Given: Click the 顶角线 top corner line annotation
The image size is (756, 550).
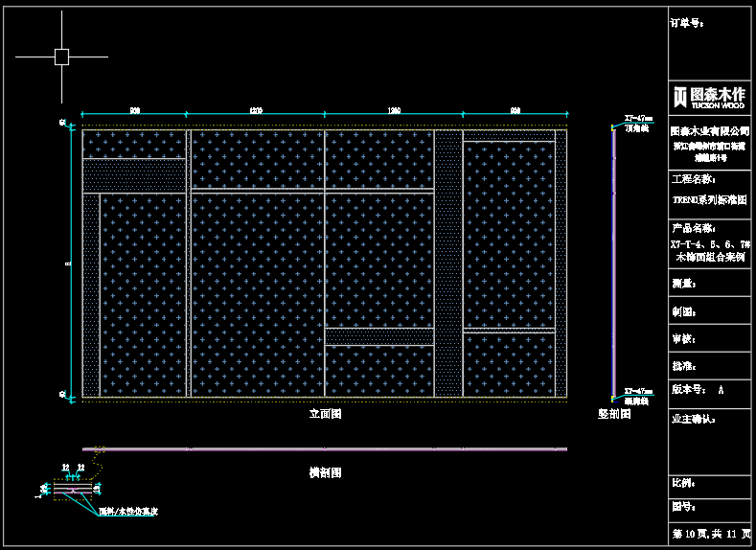Looking at the screenshot, I should [x=637, y=127].
